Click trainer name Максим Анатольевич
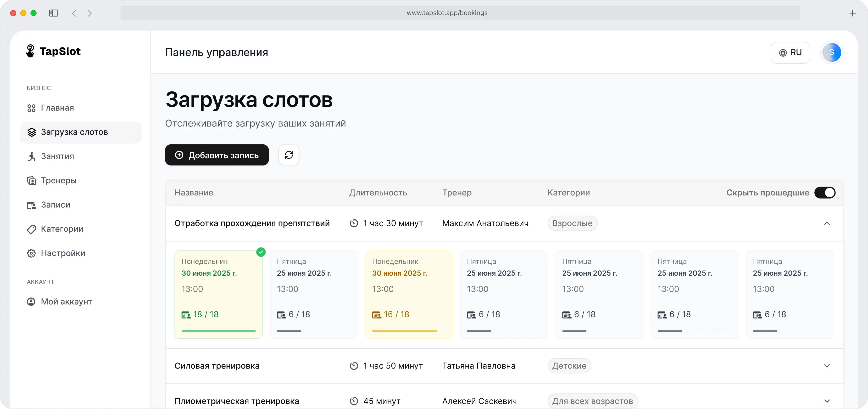Viewport: 868px width, 409px height. (485, 224)
